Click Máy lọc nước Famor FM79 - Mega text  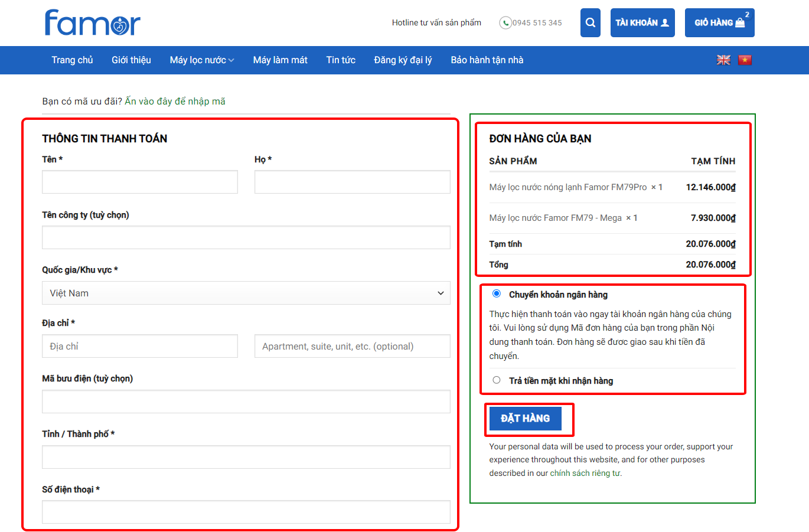point(556,218)
